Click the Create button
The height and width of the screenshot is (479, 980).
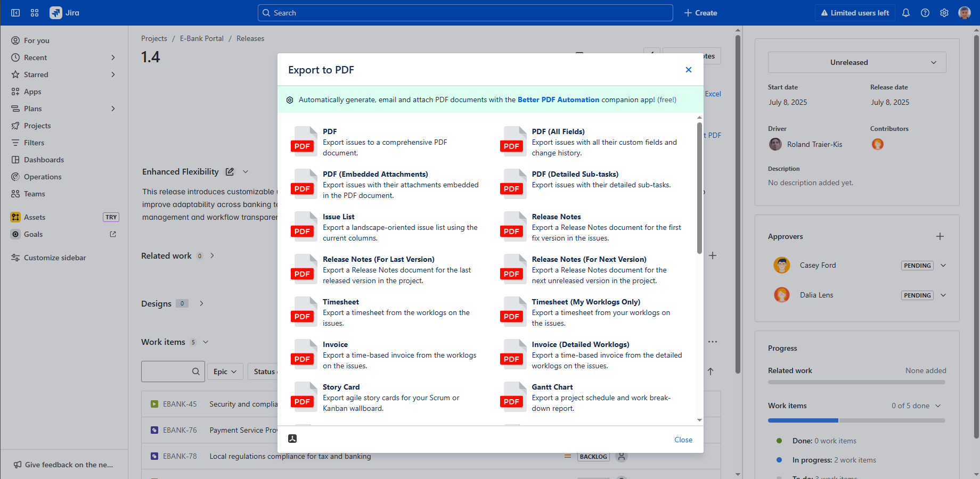700,13
